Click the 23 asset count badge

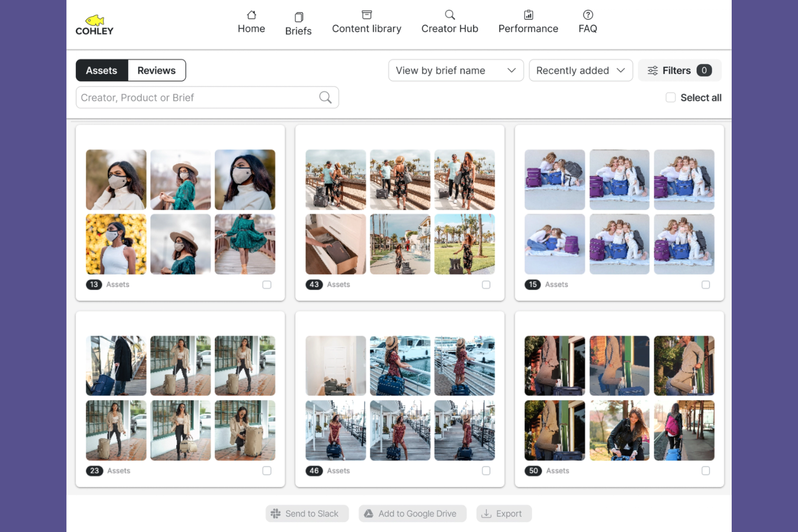[94, 471]
